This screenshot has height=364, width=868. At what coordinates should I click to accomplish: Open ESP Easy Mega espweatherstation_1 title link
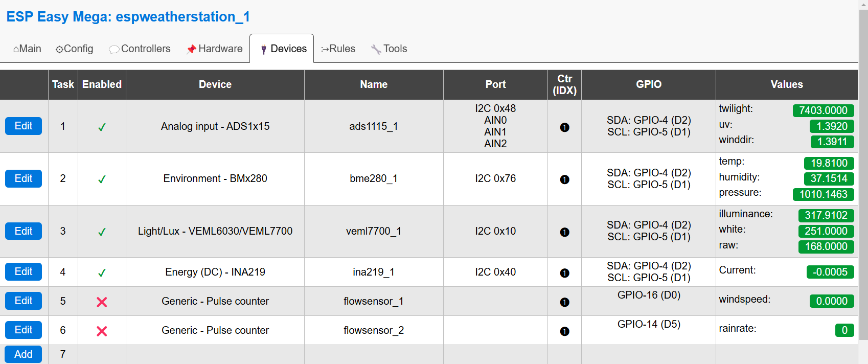point(128,17)
